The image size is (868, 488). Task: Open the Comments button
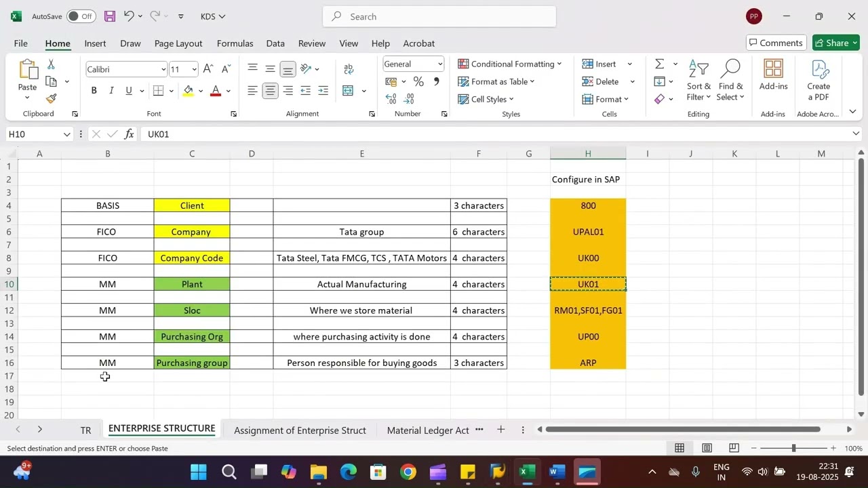(x=776, y=43)
